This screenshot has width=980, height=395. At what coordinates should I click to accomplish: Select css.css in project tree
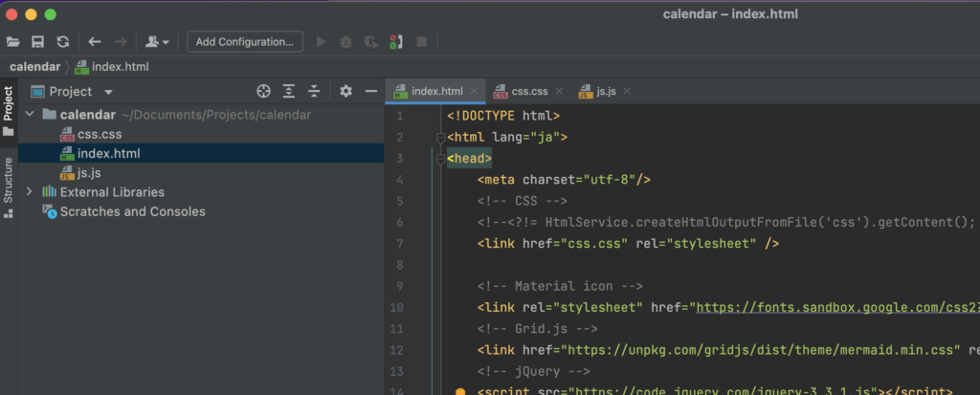pyautogui.click(x=201, y=134)
